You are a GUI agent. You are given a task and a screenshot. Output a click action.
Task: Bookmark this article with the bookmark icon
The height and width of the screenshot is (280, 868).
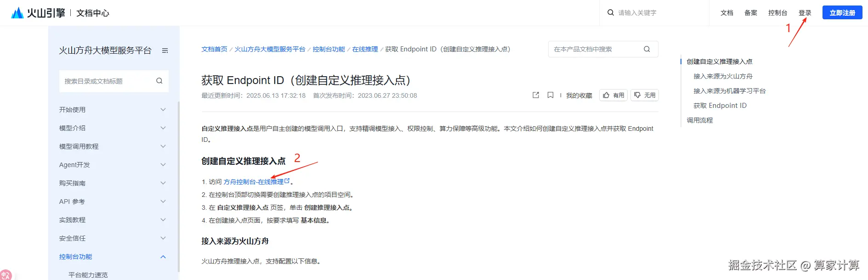[550, 95]
